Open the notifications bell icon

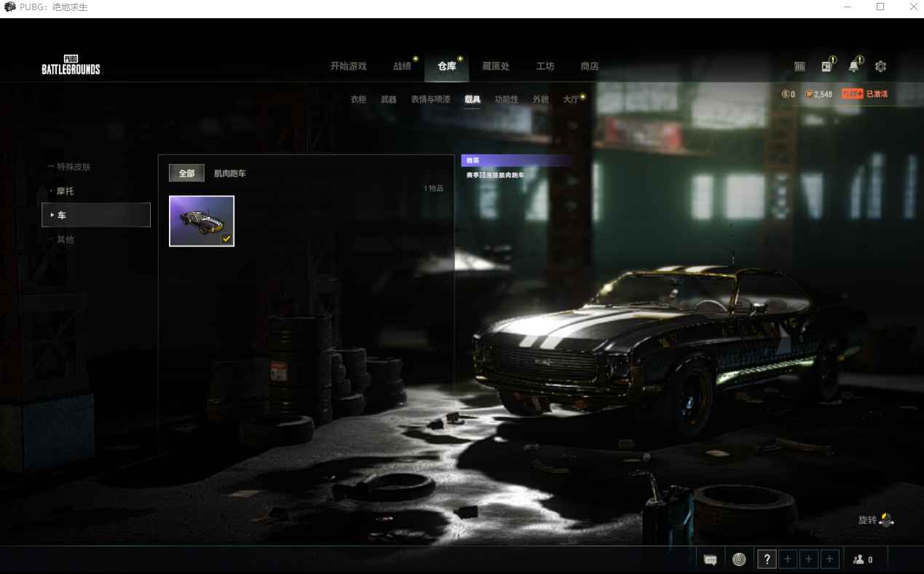[853, 66]
